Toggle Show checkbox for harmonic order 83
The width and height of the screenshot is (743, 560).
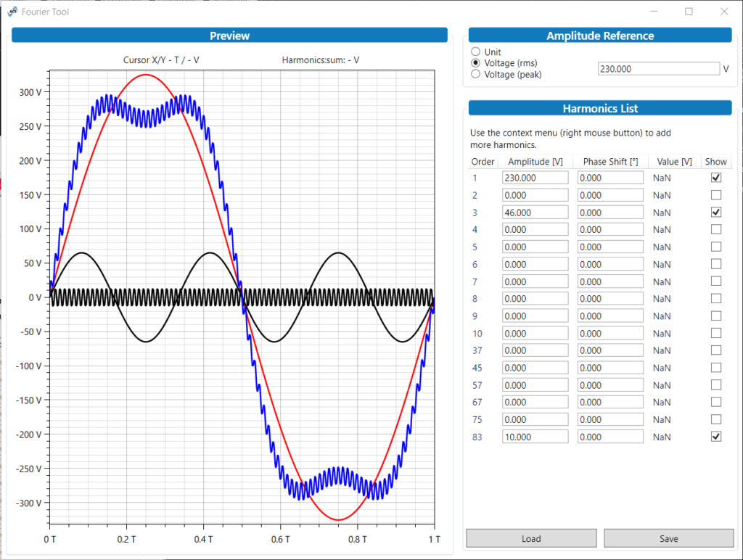point(716,437)
